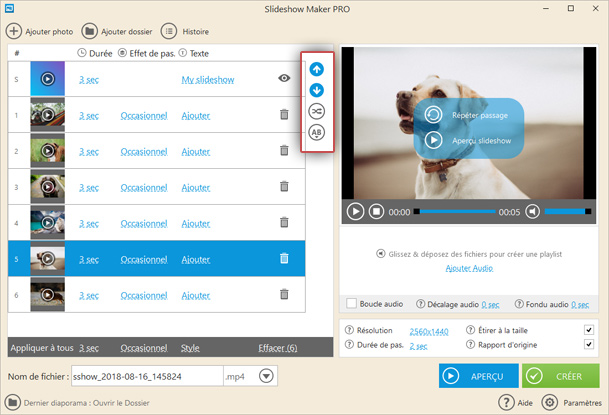
Task: Delete slide 4 with its trash icon
Action: [x=284, y=222]
